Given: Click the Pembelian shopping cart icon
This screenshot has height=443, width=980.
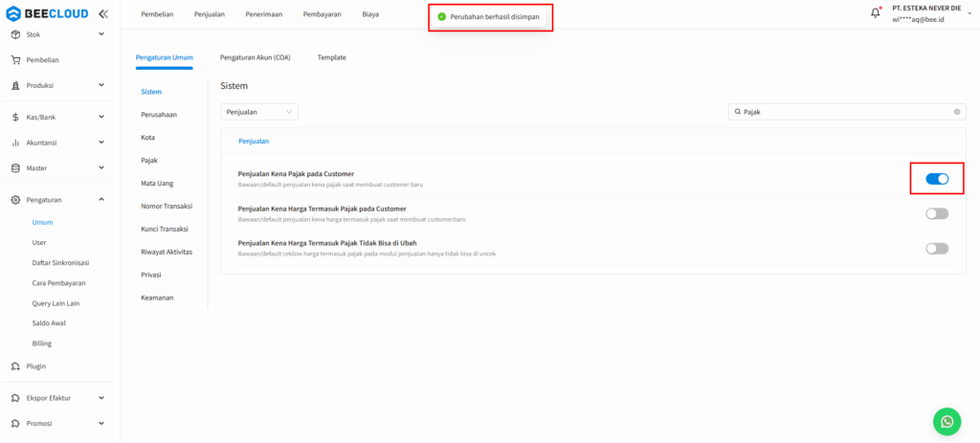Looking at the screenshot, I should pos(16,59).
